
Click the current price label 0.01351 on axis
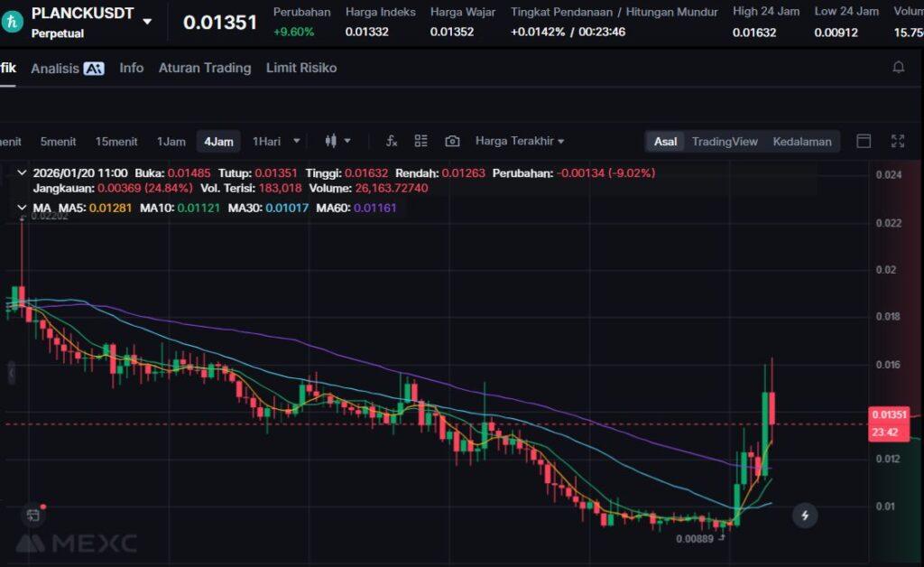[885, 414]
